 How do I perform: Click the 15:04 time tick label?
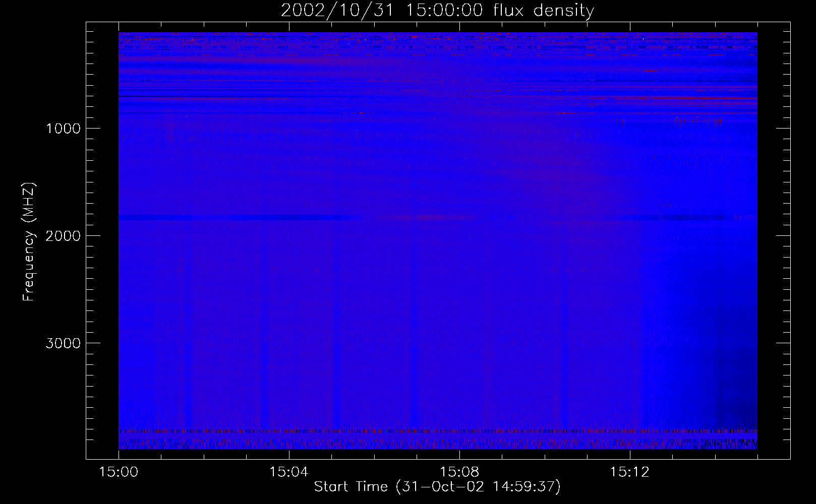(x=289, y=472)
